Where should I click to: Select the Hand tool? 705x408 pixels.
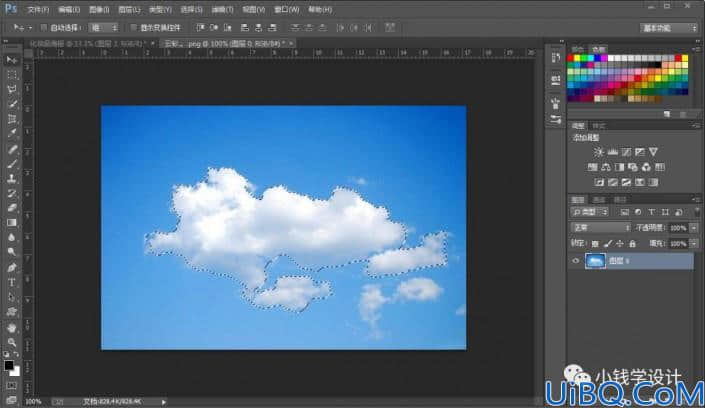point(12,328)
